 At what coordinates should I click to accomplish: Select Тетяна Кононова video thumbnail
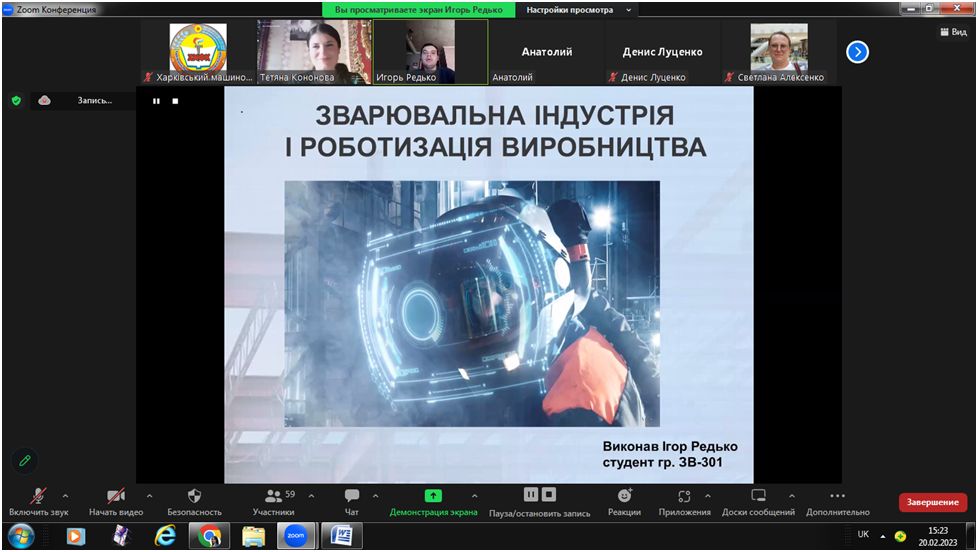(x=314, y=52)
